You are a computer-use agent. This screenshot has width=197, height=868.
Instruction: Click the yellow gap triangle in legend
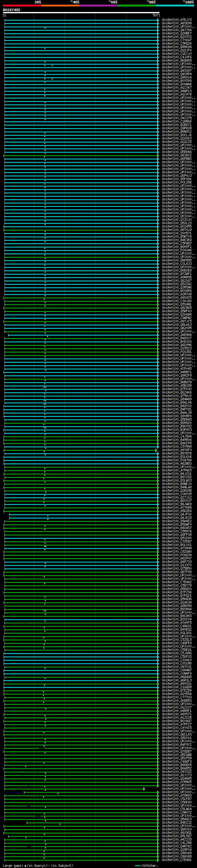pos(25,865)
